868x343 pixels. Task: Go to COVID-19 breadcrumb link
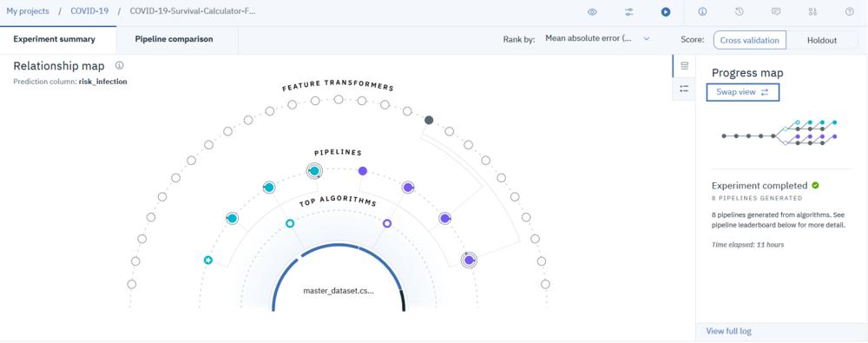pyautogui.click(x=89, y=11)
